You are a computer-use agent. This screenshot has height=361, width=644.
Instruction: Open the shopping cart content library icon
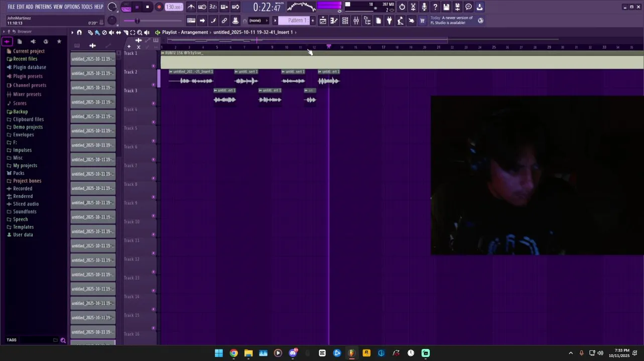point(422,21)
